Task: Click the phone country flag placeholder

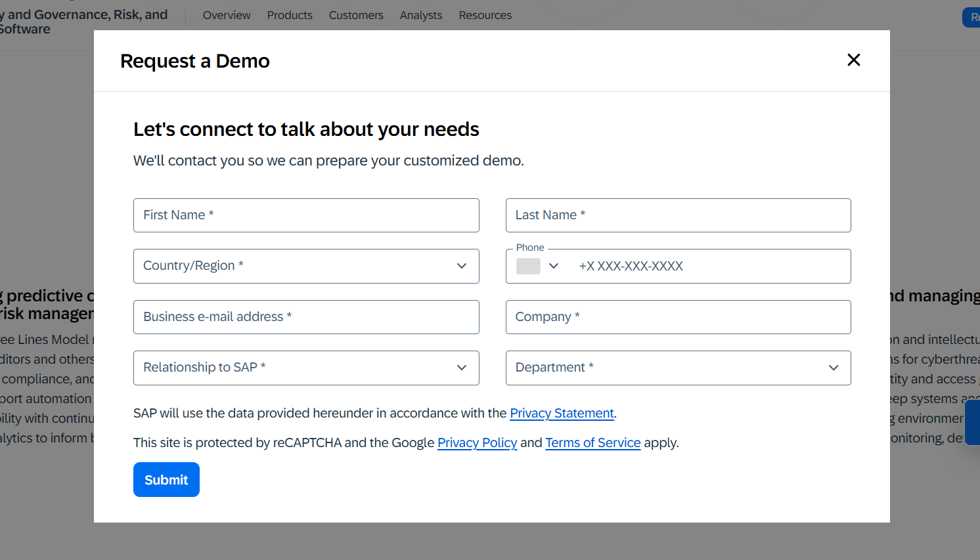Action: (528, 266)
